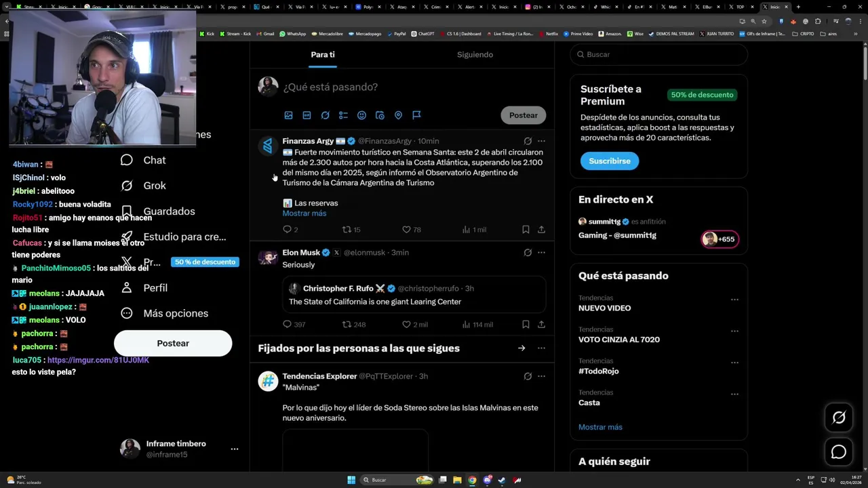Share the Elon Musk post
Image resolution: width=868 pixels, height=488 pixels.
[x=541, y=325]
